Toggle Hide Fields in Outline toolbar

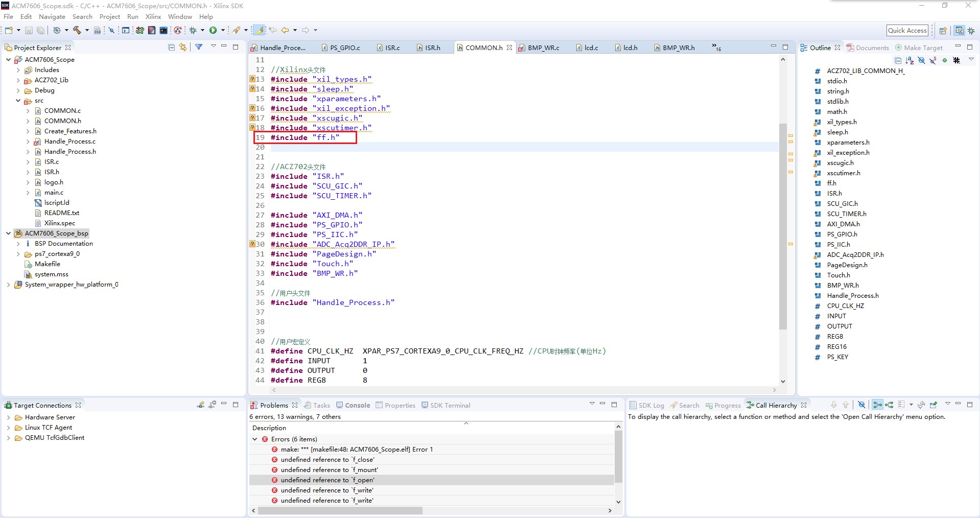(x=921, y=60)
